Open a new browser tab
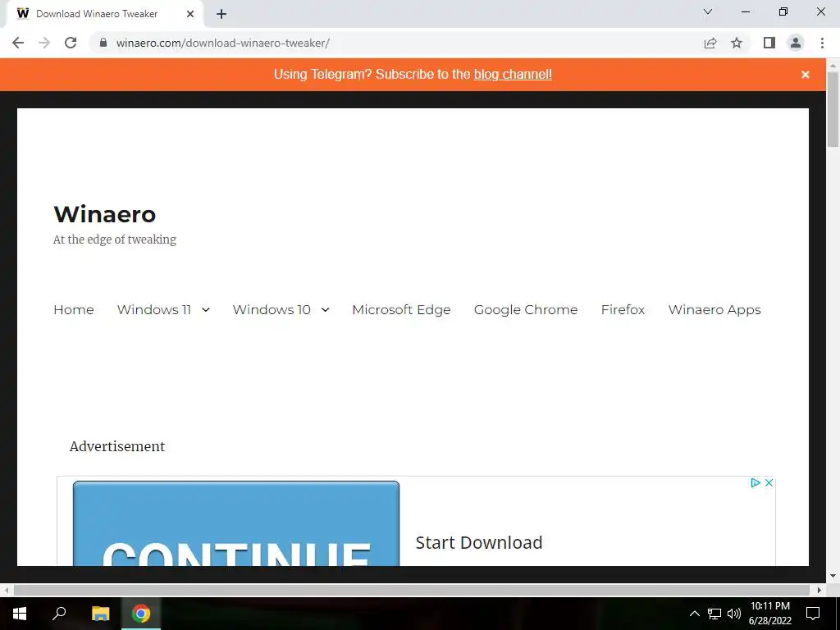 point(221,14)
